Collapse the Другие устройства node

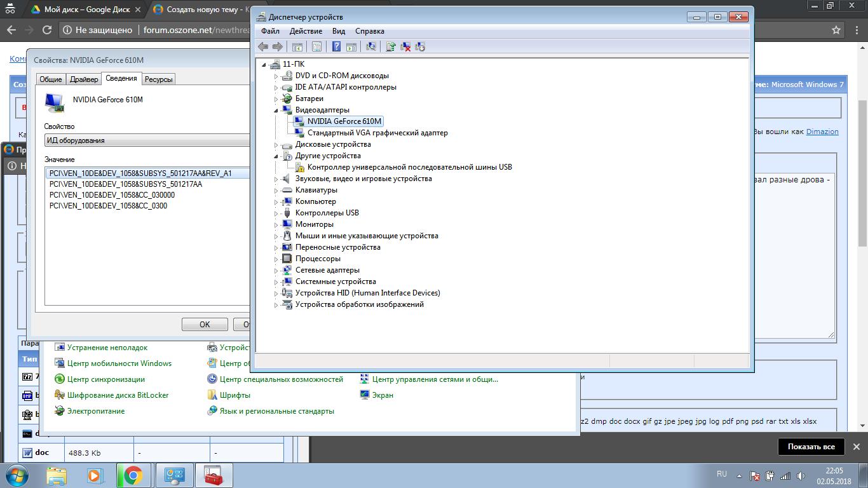coord(276,156)
